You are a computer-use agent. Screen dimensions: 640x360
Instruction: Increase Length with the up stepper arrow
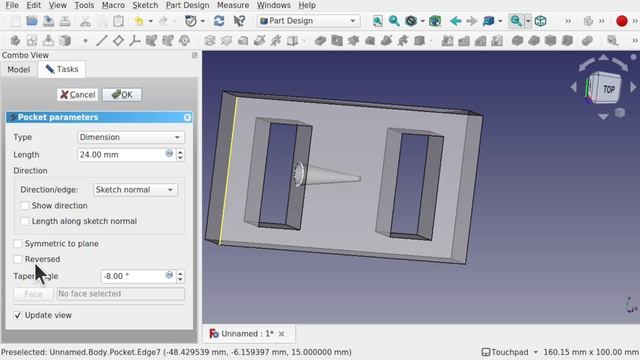point(180,151)
